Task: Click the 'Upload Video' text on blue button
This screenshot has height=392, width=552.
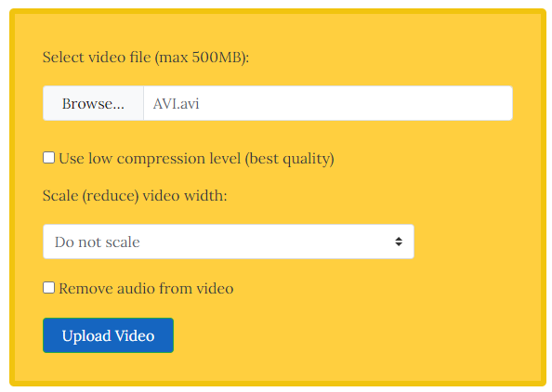Action: tap(108, 336)
